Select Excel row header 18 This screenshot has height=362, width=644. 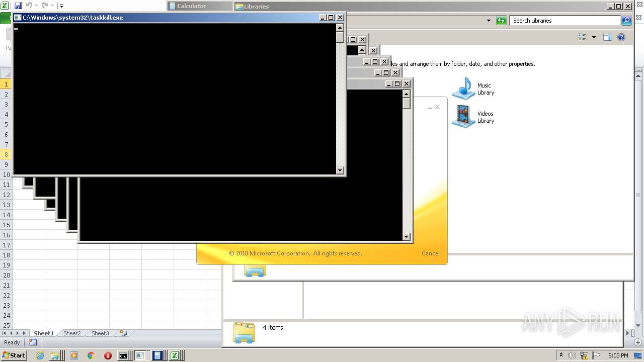point(7,255)
